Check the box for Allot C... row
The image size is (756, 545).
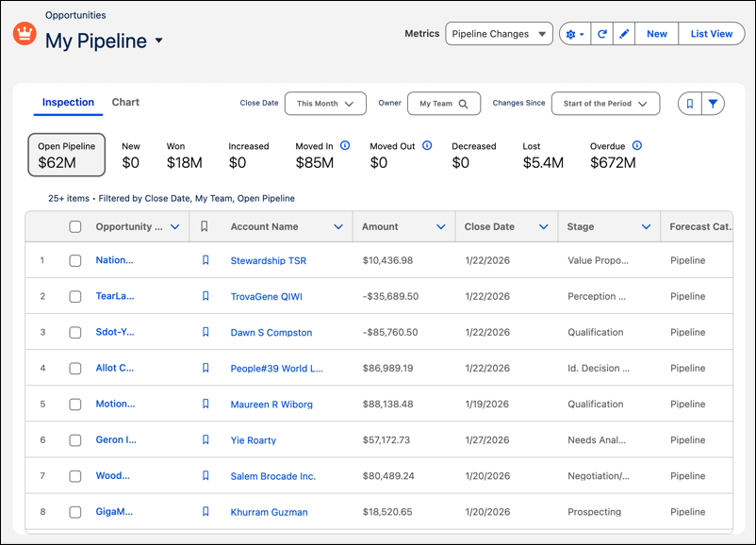coord(75,369)
